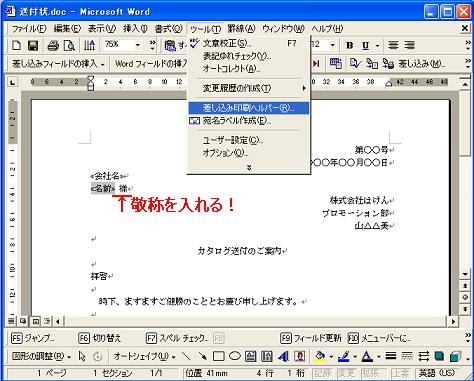Create a new blank document icon
Image resolution: width=474 pixels, height=381 pixels.
coord(16,45)
